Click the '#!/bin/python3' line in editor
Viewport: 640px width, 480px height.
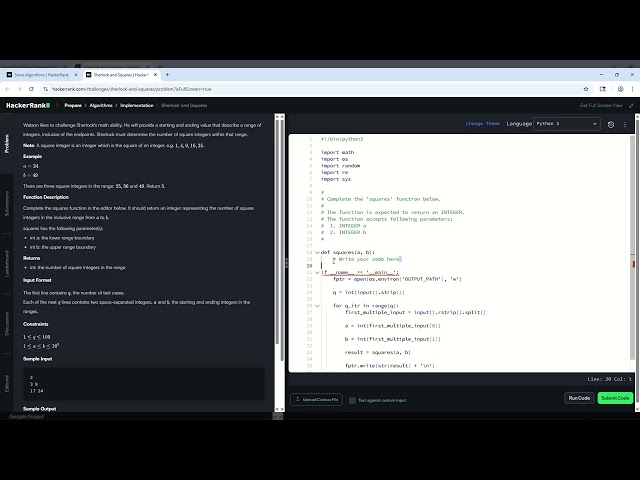[342, 139]
